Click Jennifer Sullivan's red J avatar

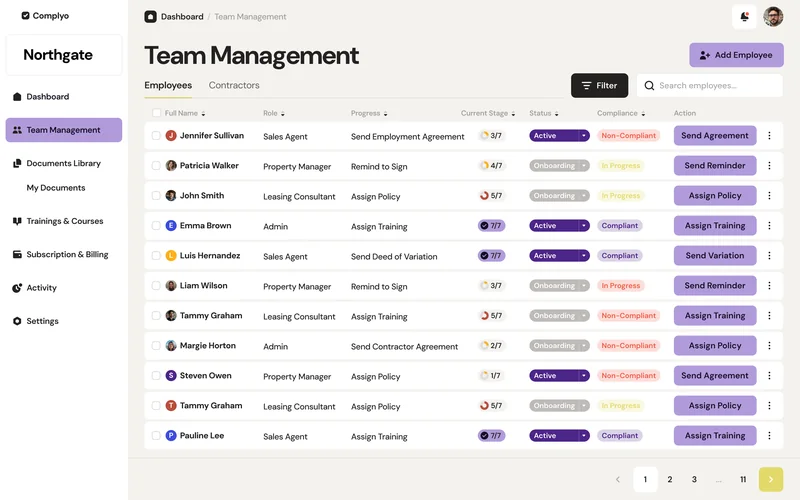[x=171, y=136]
